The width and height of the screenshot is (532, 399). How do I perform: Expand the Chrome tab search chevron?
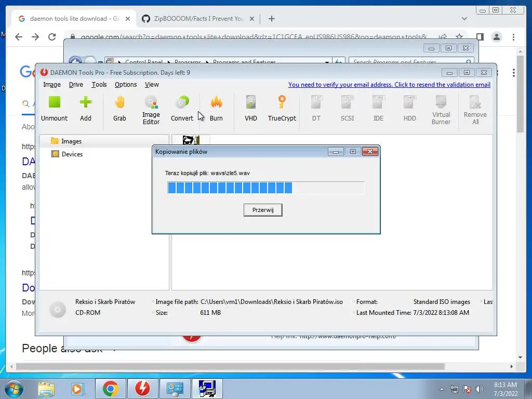pos(464,19)
